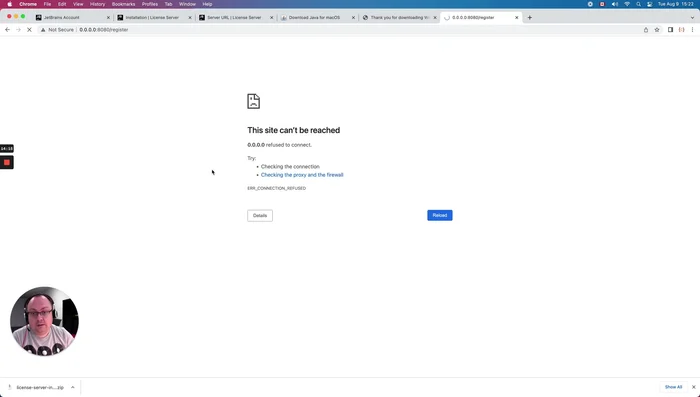700x397 pixels.
Task: Click the Reload button
Action: pyautogui.click(x=440, y=215)
